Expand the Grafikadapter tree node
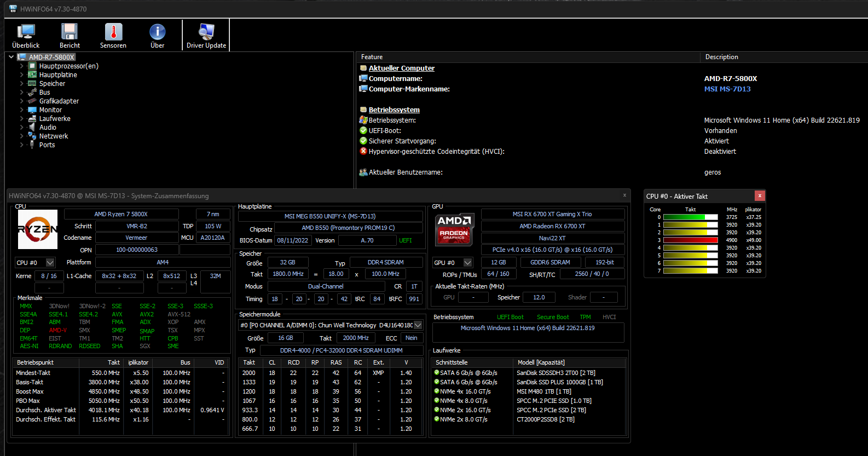 22,101
